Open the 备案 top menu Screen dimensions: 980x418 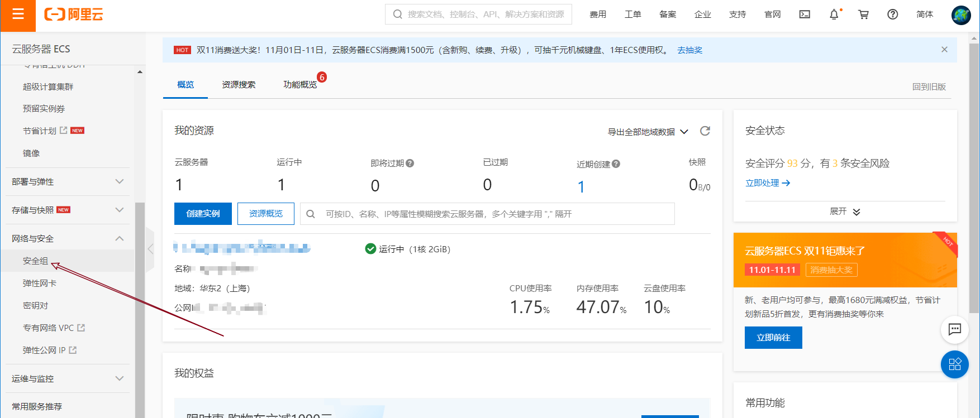tap(668, 15)
